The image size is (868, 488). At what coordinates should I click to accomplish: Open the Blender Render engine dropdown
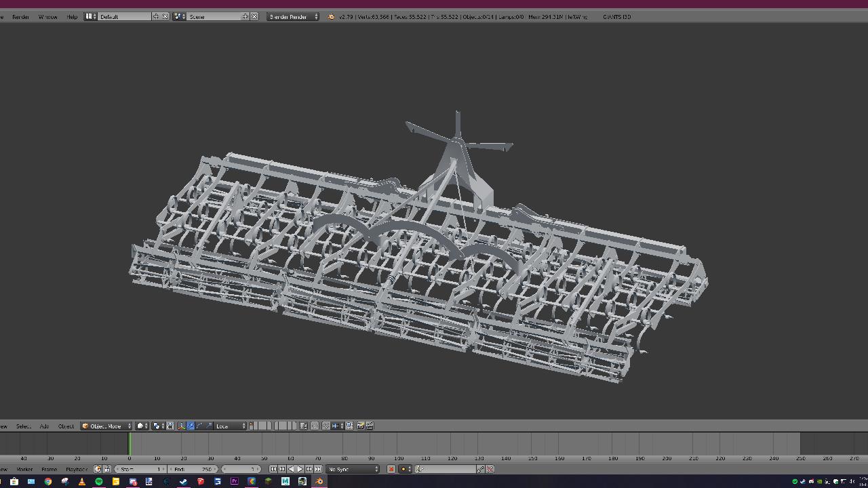(x=293, y=16)
